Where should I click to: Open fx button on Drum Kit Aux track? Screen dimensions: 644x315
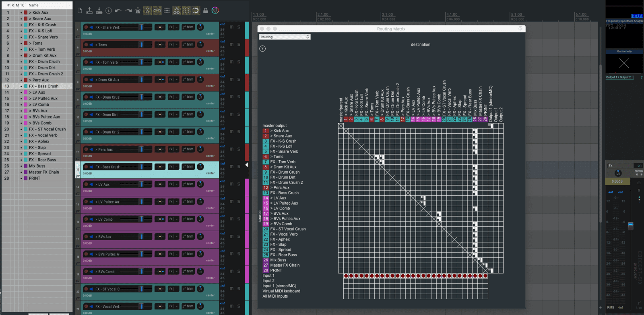point(173,79)
